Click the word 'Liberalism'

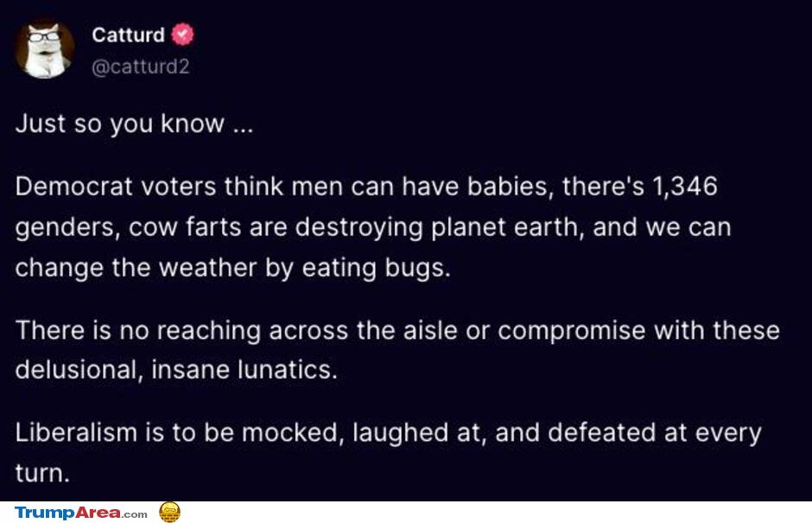(x=76, y=431)
